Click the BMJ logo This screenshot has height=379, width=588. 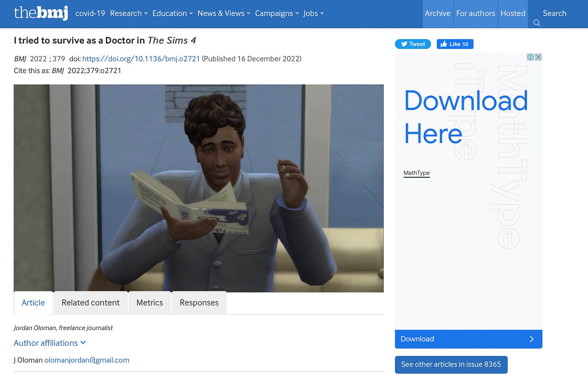click(41, 13)
